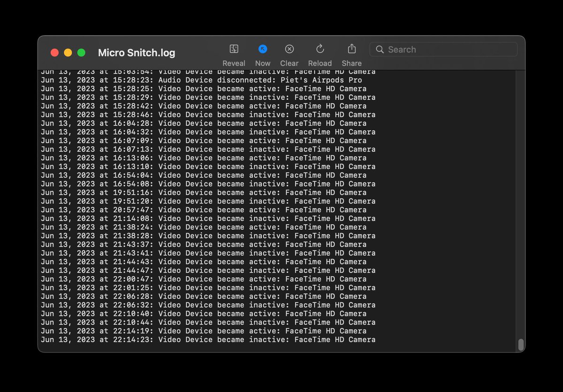This screenshot has width=563, height=392.
Task: Select the 19:51:16 log entry
Action: pyautogui.click(x=204, y=193)
